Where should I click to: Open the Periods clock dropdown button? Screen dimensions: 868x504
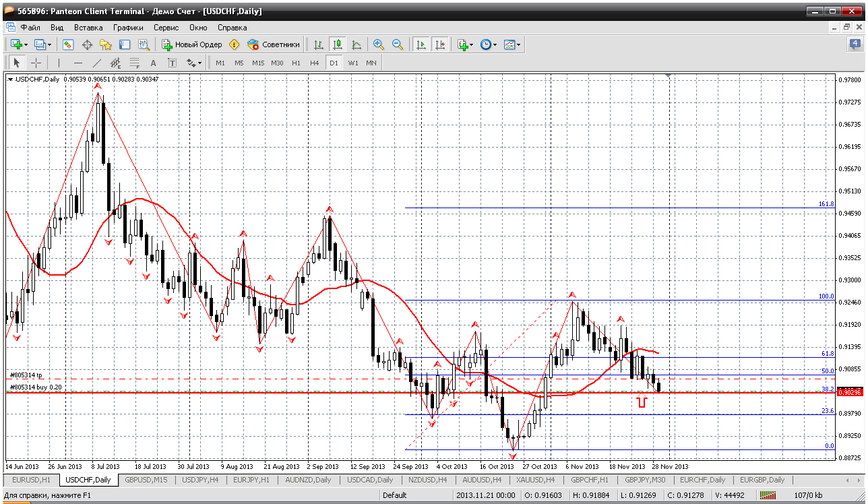[488, 44]
